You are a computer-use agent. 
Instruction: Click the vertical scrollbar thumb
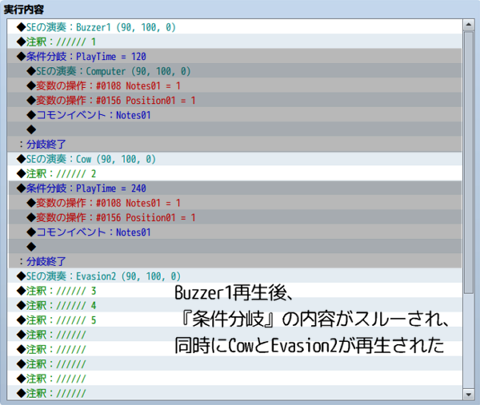468,162
